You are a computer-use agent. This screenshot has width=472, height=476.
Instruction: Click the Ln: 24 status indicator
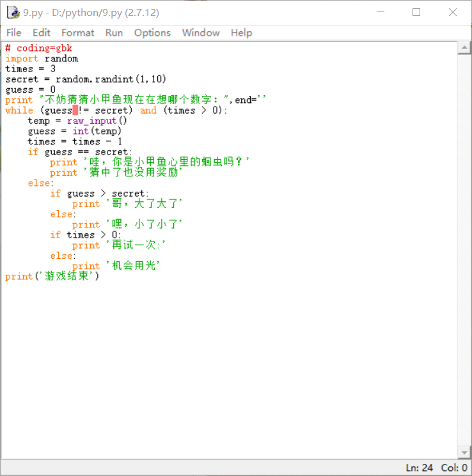click(420, 468)
